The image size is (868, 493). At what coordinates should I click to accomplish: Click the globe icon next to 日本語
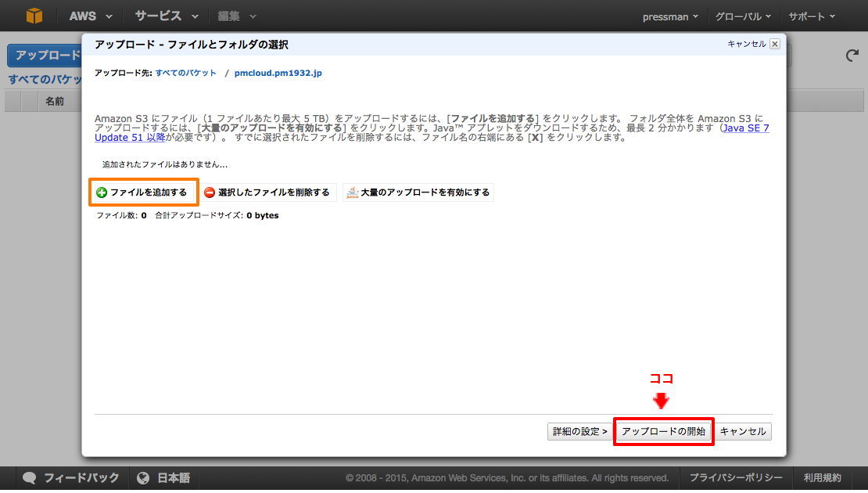pyautogui.click(x=142, y=478)
